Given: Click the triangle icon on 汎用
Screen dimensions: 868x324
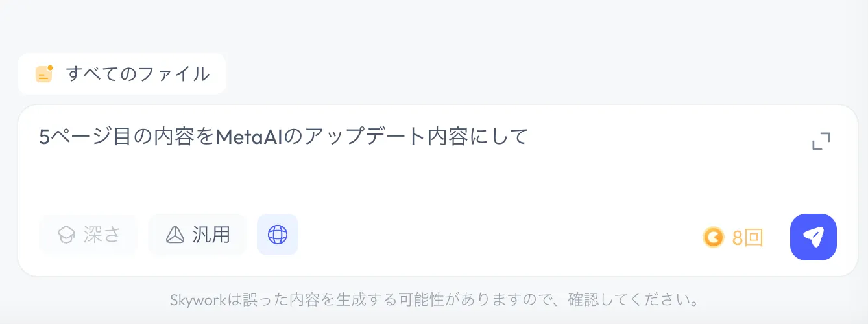Looking at the screenshot, I should [x=175, y=235].
